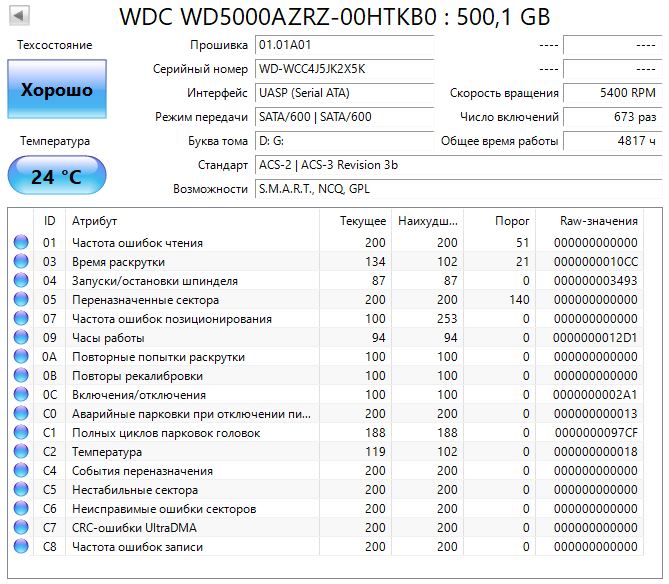Click the Температура label above 24 °C
The width and height of the screenshot is (669, 584).
55,141
